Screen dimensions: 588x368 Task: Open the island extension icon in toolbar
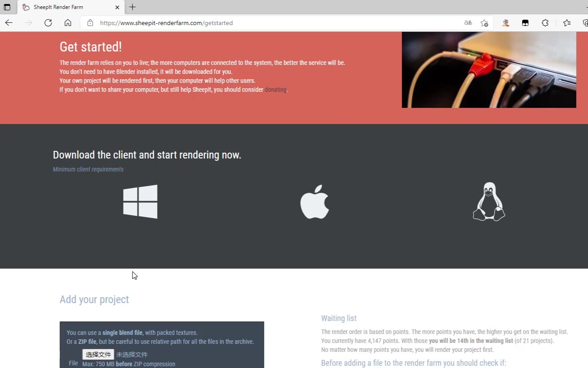pyautogui.click(x=506, y=23)
